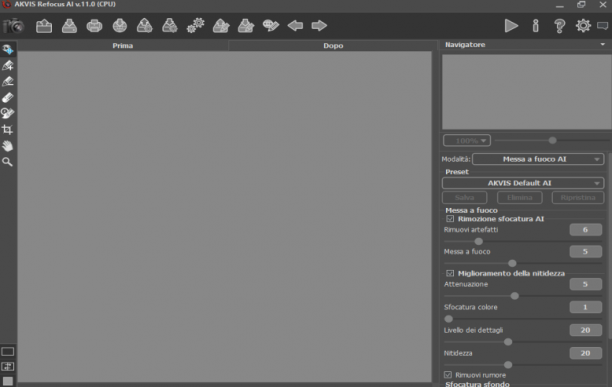
Task: Select the Eraser tool
Action: pyautogui.click(x=8, y=97)
